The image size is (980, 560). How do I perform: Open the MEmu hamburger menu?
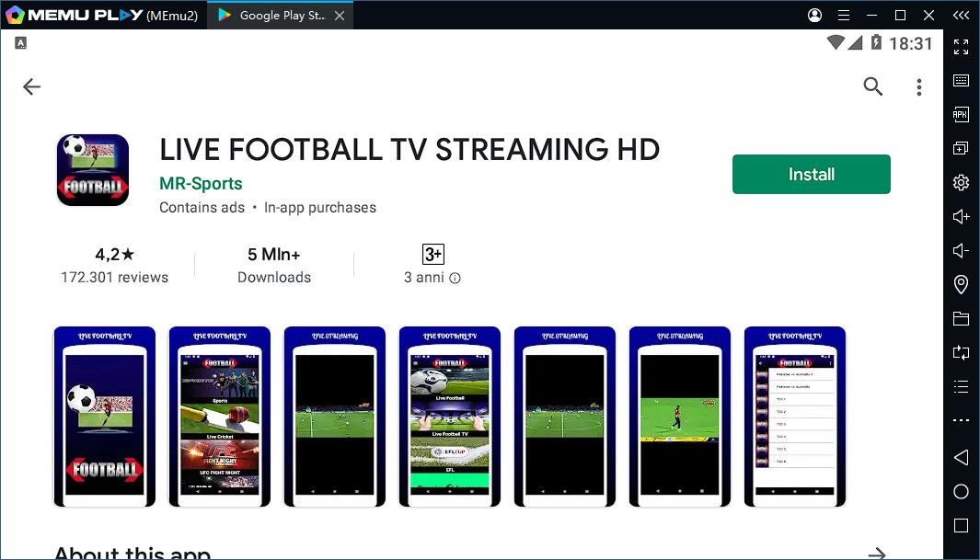tap(843, 15)
